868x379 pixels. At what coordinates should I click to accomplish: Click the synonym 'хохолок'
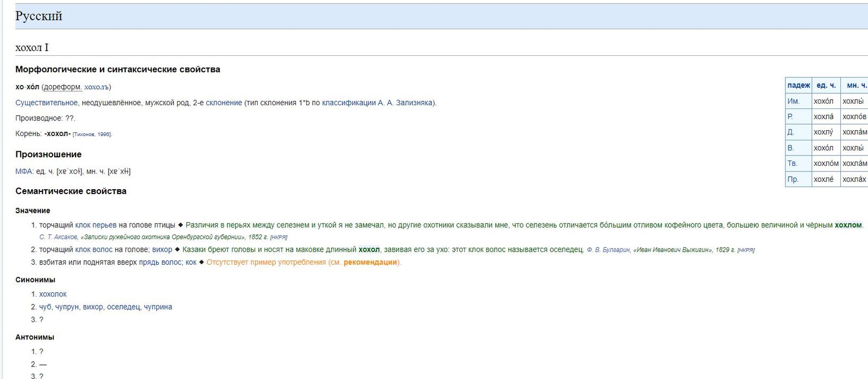(53, 294)
